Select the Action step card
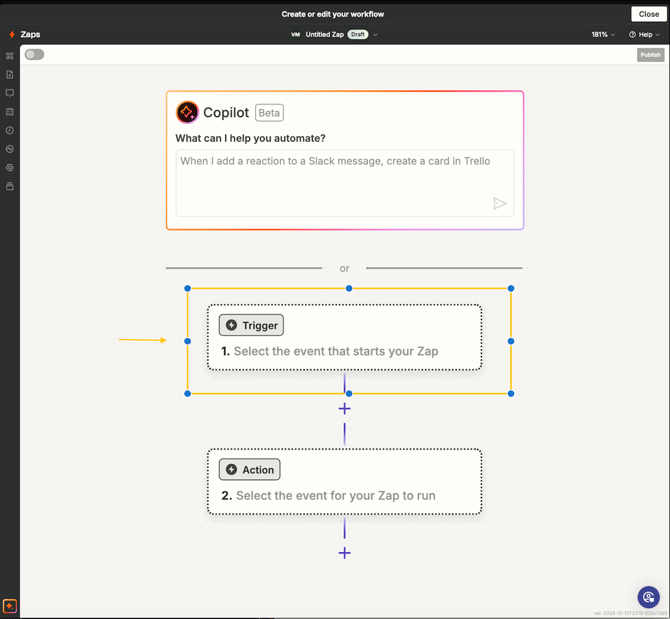This screenshot has height=619, width=670. click(x=344, y=481)
